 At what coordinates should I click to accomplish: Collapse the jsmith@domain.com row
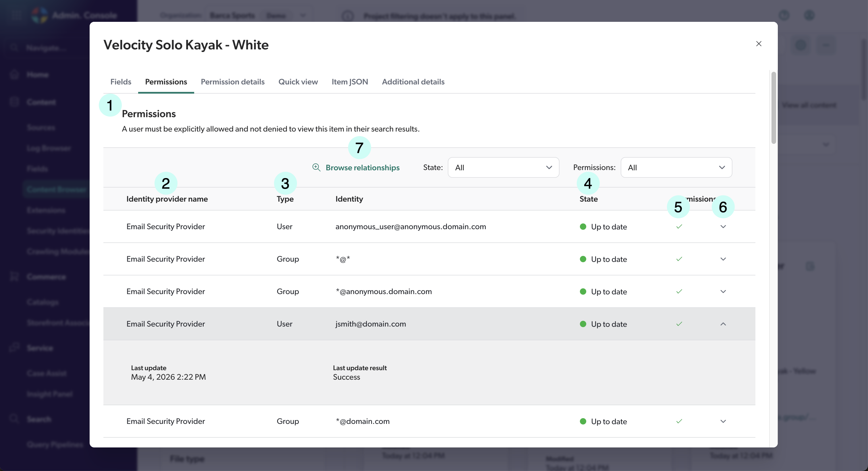point(723,324)
